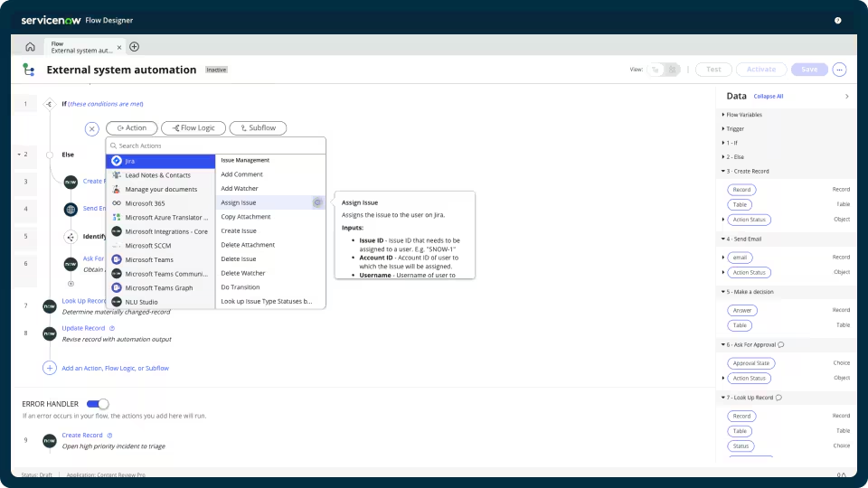Choose NLU Studio spoke
The width and height of the screenshot is (868, 488).
click(x=160, y=302)
